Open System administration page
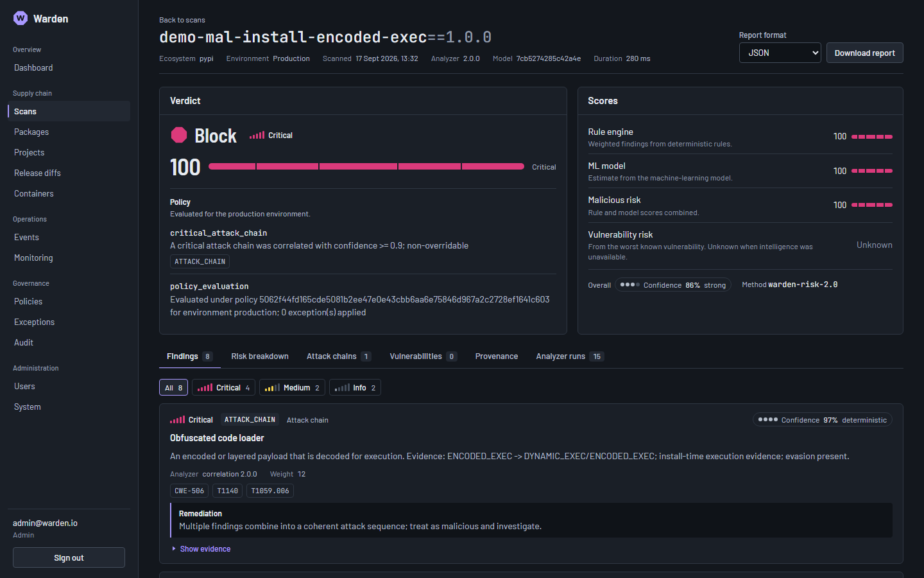Screen dimensions: 924x578 (69, 407)
